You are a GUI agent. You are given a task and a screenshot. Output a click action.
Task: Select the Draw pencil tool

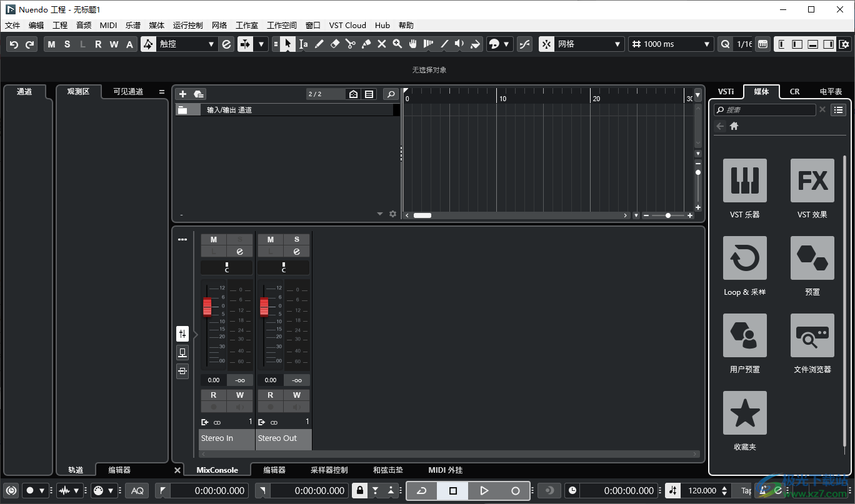tap(319, 44)
